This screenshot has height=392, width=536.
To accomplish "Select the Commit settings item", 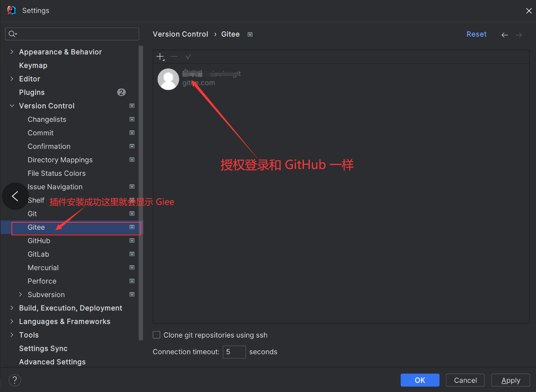I will point(40,133).
